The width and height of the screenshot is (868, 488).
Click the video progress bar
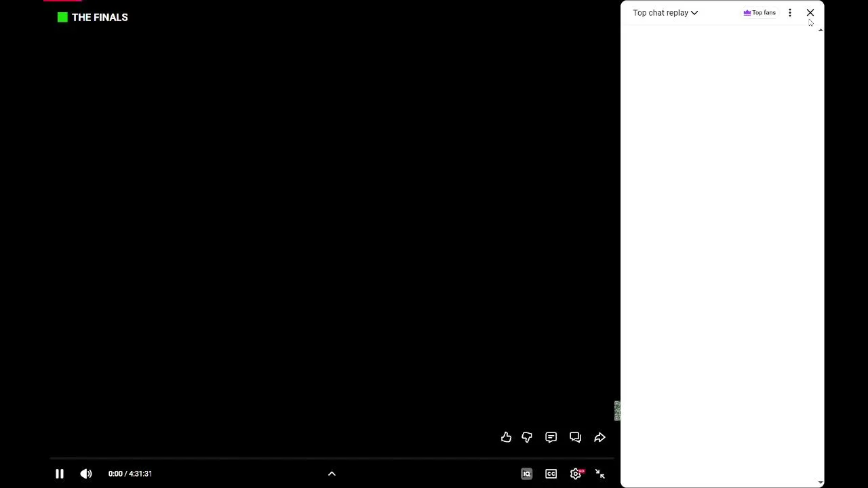tap(332, 458)
